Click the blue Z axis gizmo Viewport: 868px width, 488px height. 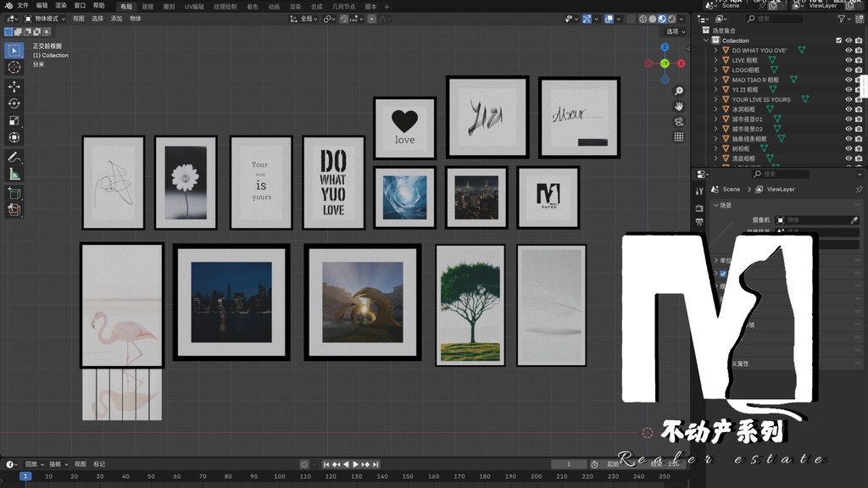(x=665, y=47)
